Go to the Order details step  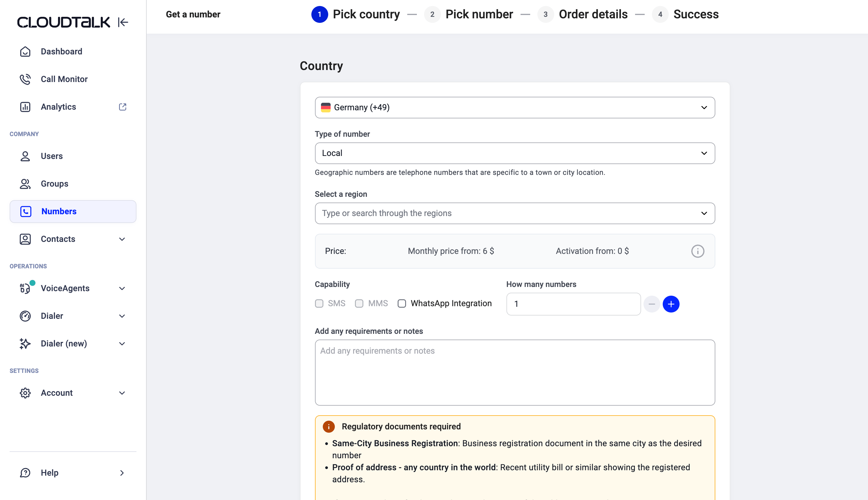[582, 14]
